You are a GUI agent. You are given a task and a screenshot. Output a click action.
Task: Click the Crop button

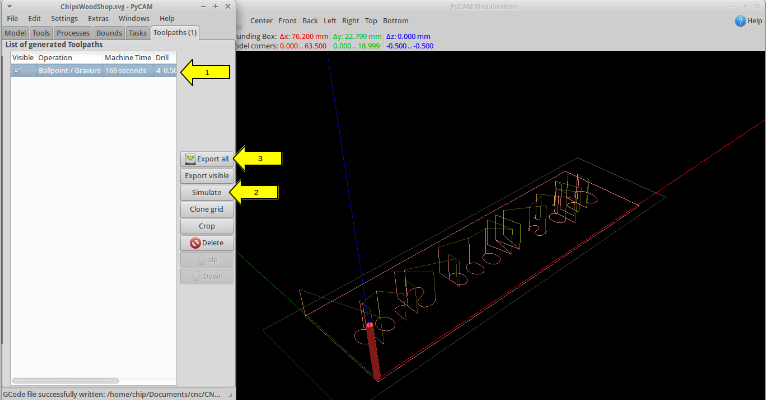coord(207,226)
